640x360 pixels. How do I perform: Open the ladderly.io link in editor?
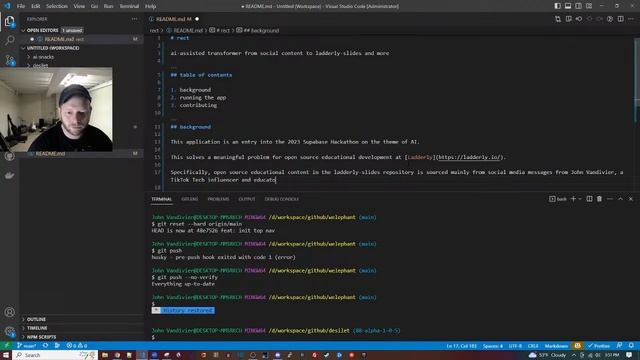(x=469, y=157)
